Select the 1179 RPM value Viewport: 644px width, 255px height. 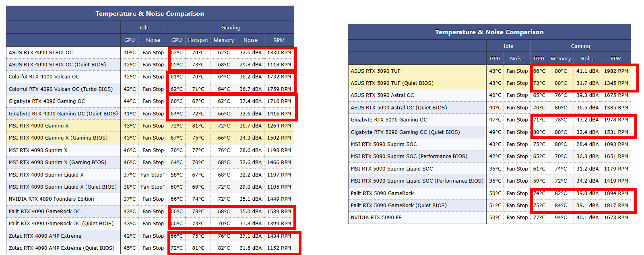616,169
